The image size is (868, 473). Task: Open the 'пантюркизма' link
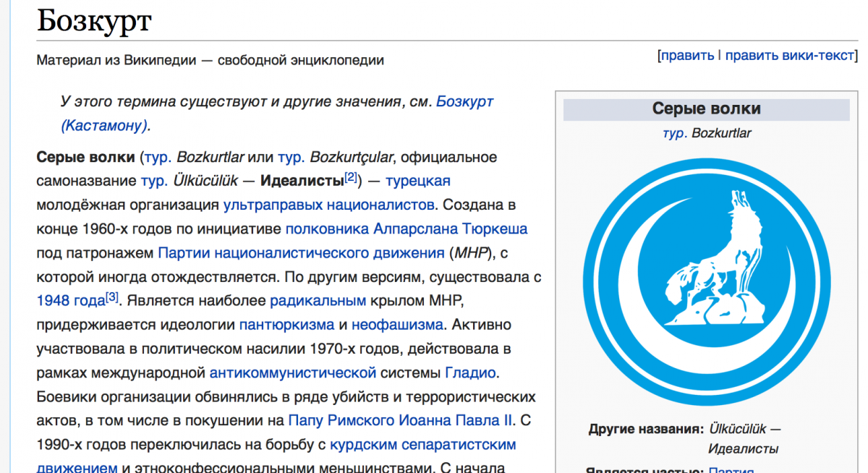(286, 324)
